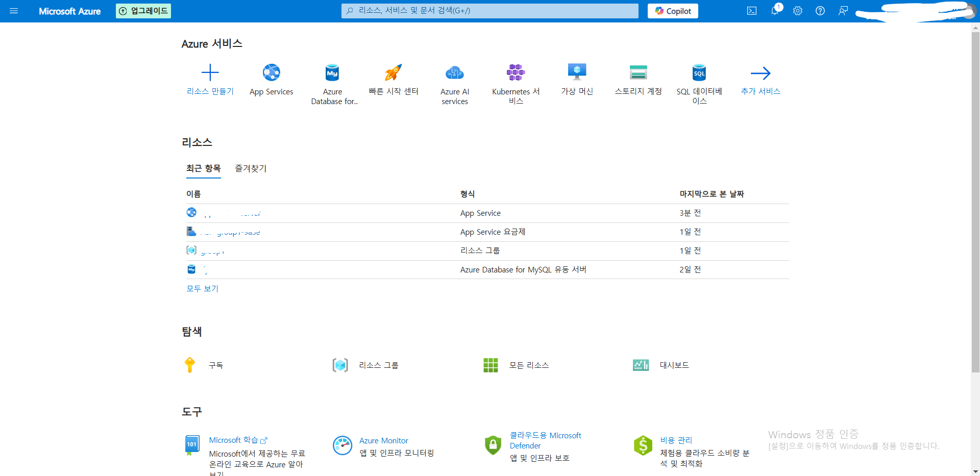Open 대시보드 chart icon
The width and height of the screenshot is (980, 476).
click(641, 365)
